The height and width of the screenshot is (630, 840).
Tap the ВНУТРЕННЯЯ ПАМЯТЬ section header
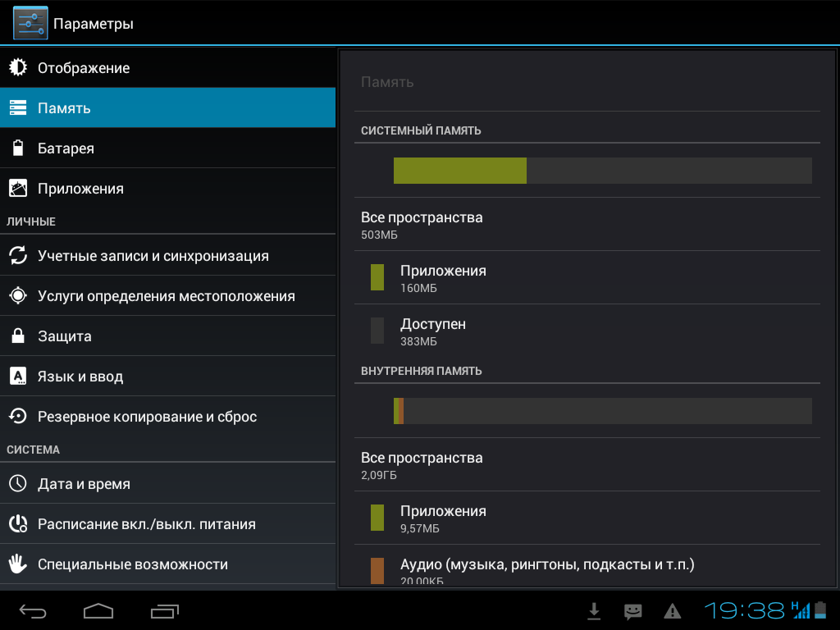421,371
